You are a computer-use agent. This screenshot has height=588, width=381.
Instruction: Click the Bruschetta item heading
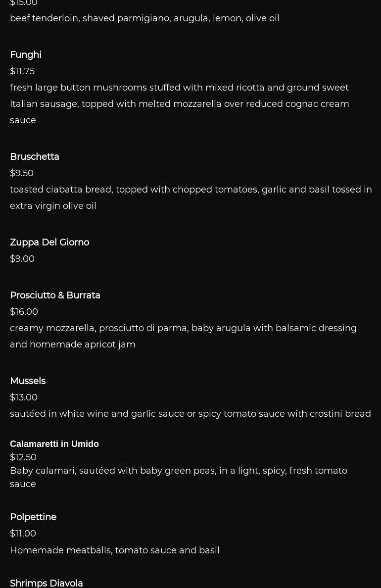pos(35,157)
